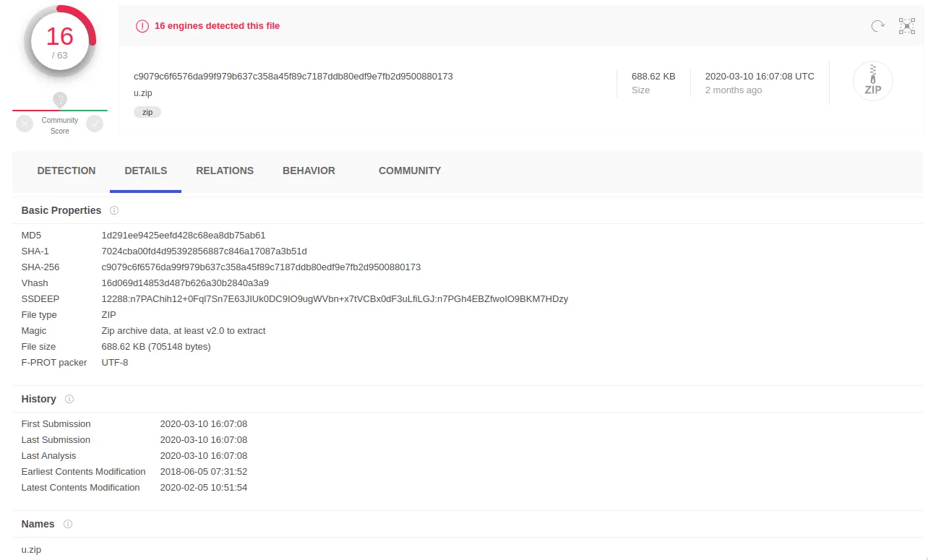The width and height of the screenshot is (928, 560).
Task: Open Names section info icon
Action: (68, 524)
